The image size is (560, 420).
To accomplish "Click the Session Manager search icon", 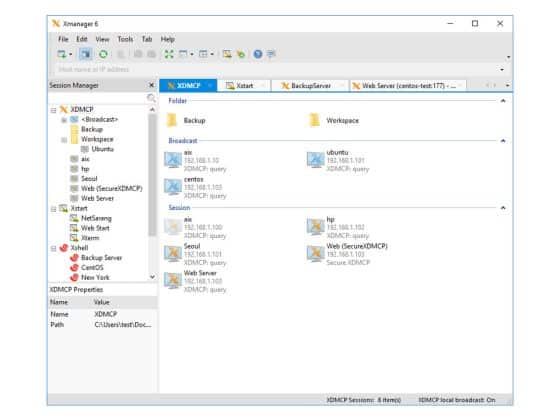I will [151, 98].
